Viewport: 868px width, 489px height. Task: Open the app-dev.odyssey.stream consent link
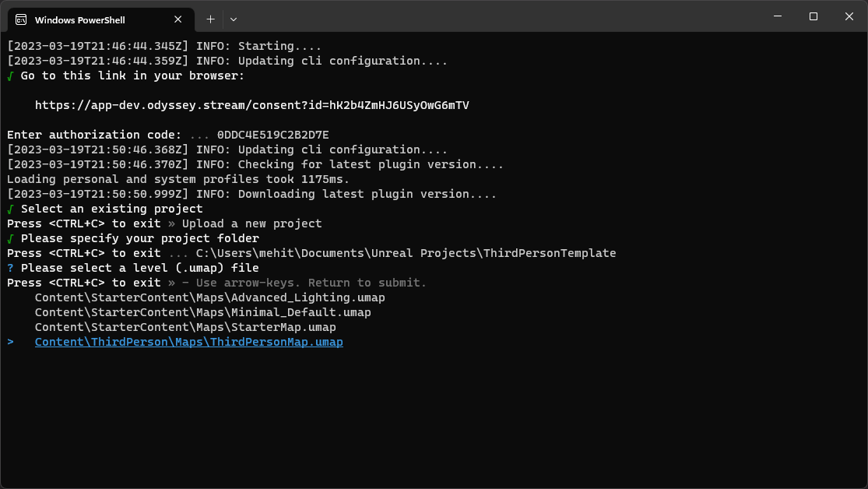(x=252, y=105)
